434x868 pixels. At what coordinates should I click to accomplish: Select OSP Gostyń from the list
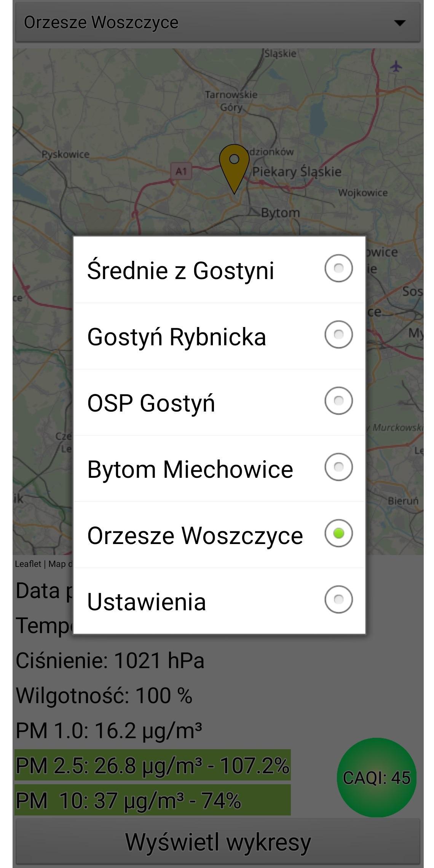(338, 402)
